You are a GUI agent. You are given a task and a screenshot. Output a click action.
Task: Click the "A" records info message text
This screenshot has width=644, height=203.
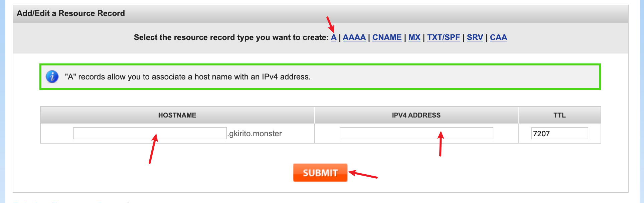[x=188, y=77]
